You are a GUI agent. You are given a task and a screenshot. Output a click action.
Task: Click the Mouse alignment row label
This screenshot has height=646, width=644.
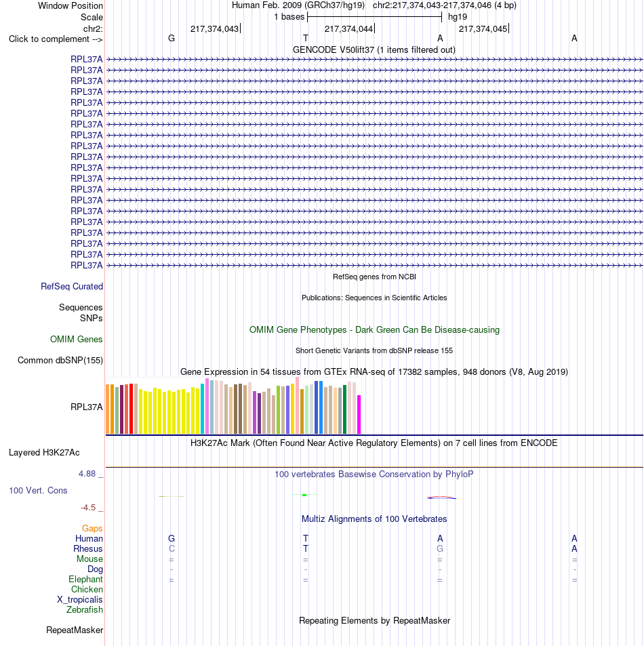pos(89,559)
